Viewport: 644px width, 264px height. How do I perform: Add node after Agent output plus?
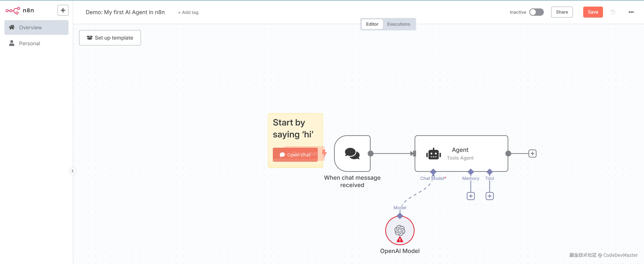532,153
